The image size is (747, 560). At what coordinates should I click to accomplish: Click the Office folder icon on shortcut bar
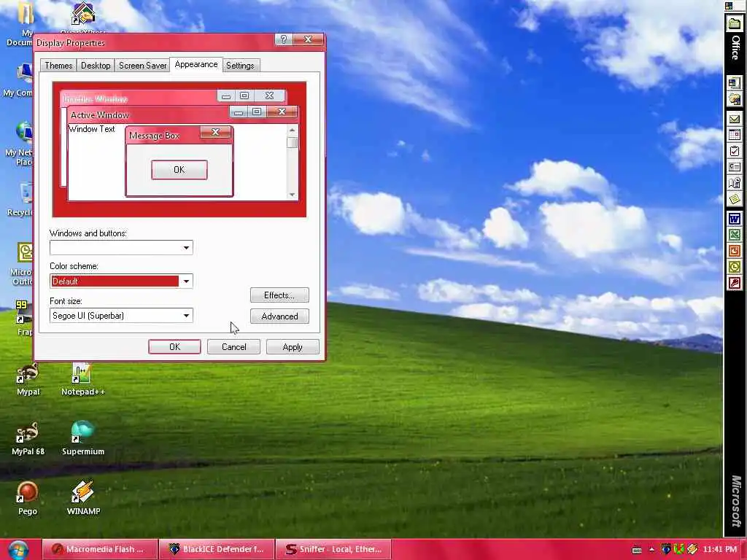point(735,23)
